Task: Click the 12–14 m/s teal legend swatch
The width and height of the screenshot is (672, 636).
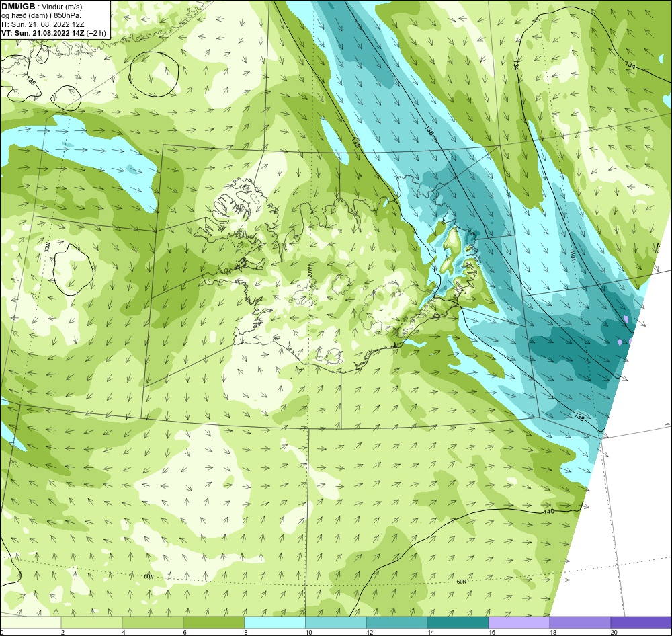Action: (x=397, y=623)
